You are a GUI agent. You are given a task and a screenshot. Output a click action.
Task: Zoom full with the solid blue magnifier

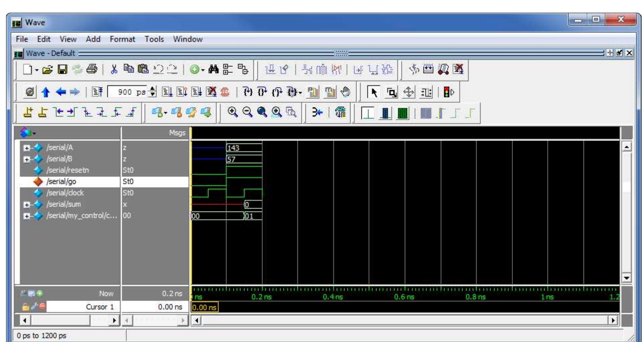pos(262,113)
